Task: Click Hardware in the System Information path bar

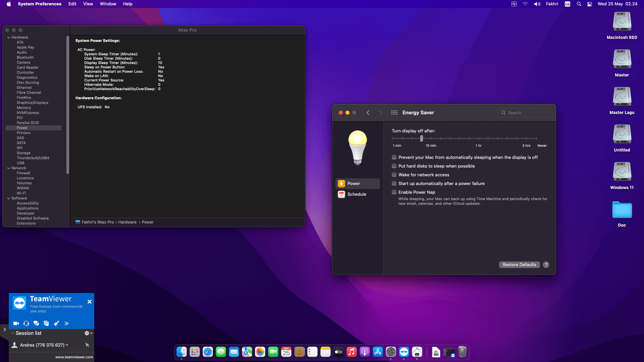Action: click(127, 222)
